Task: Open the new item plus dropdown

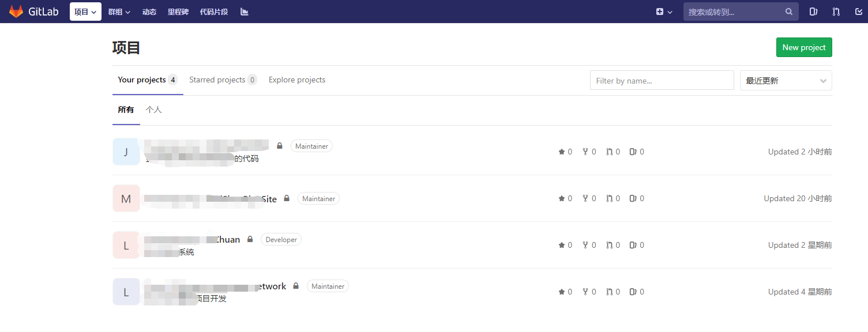Action: point(664,12)
